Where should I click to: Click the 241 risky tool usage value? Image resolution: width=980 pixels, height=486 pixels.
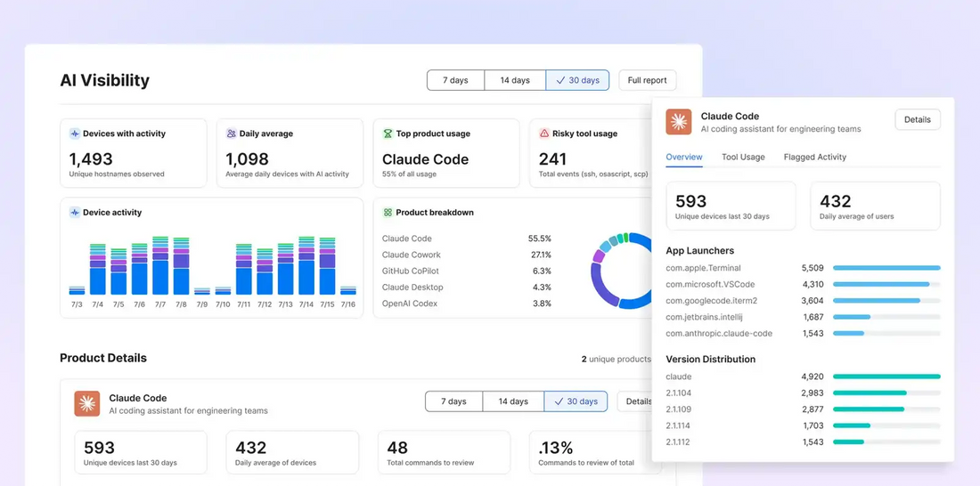pos(552,159)
